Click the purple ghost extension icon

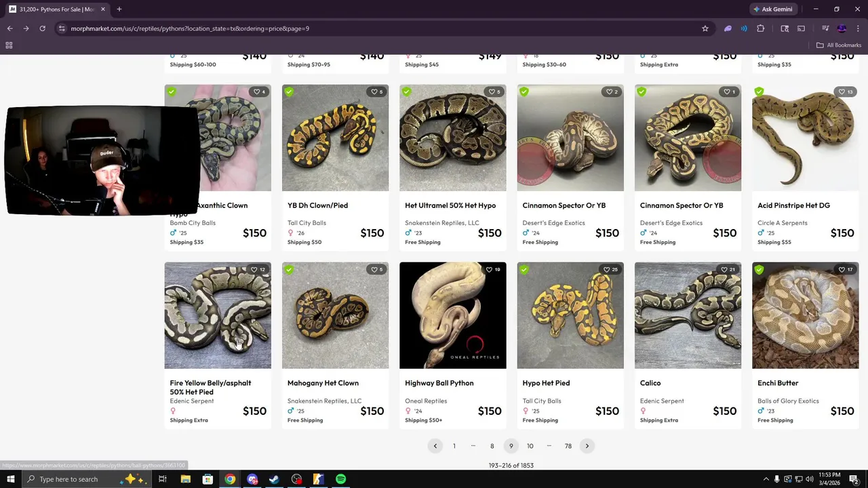[x=728, y=28]
